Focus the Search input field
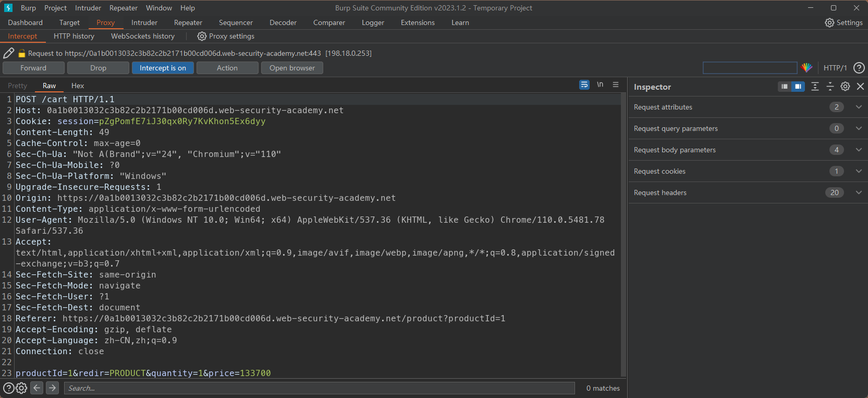Image resolution: width=868 pixels, height=398 pixels. coord(320,388)
